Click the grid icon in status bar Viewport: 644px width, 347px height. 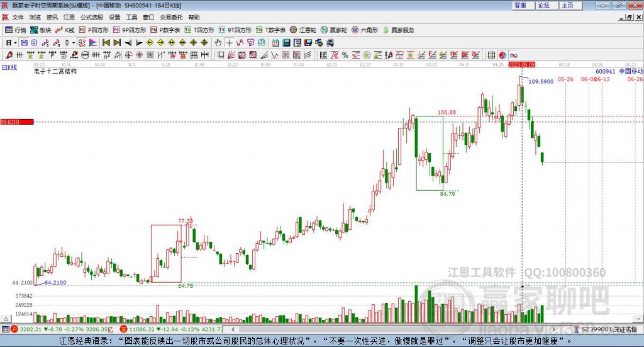tap(5, 329)
